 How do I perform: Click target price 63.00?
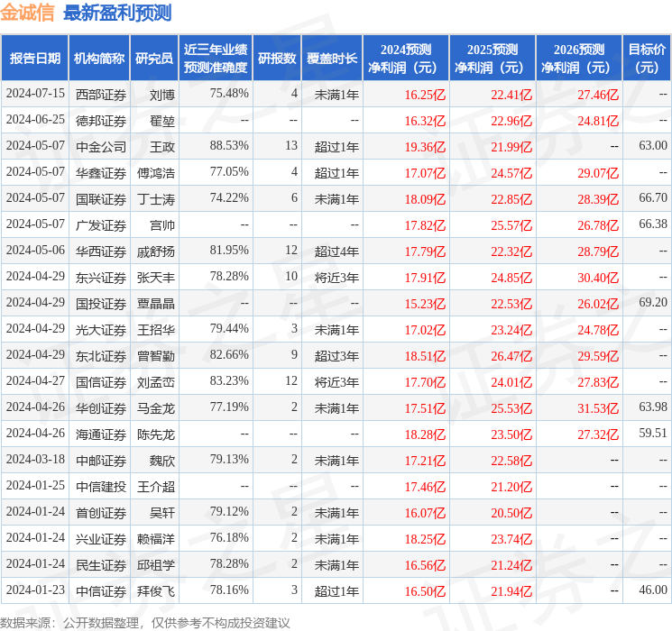(x=653, y=146)
